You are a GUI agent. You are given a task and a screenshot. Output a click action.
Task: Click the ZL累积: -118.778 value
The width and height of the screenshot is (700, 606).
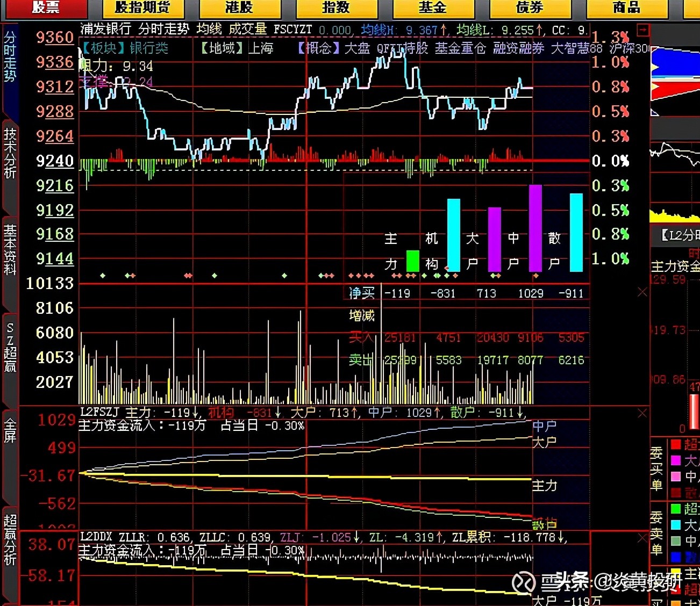tap(510, 537)
